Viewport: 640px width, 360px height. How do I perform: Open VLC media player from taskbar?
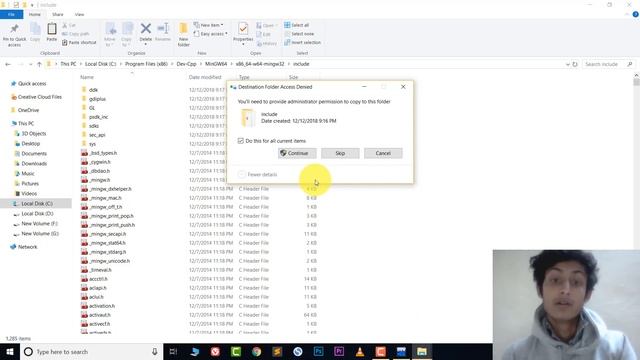point(360,351)
